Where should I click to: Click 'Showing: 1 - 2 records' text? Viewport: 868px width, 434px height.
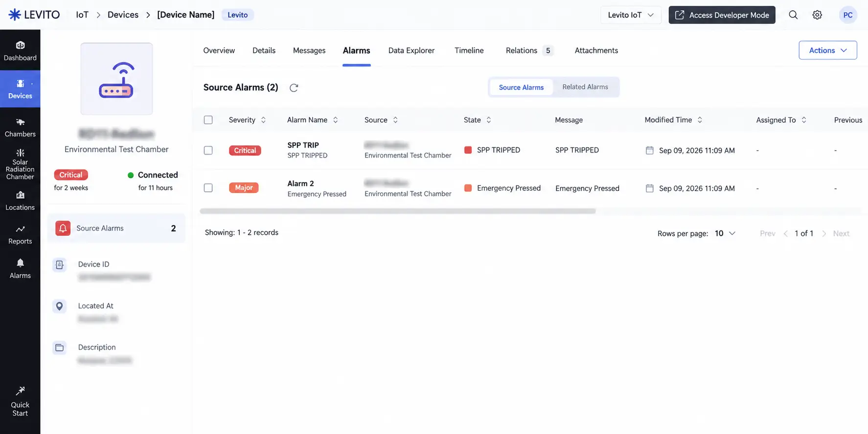241,232
